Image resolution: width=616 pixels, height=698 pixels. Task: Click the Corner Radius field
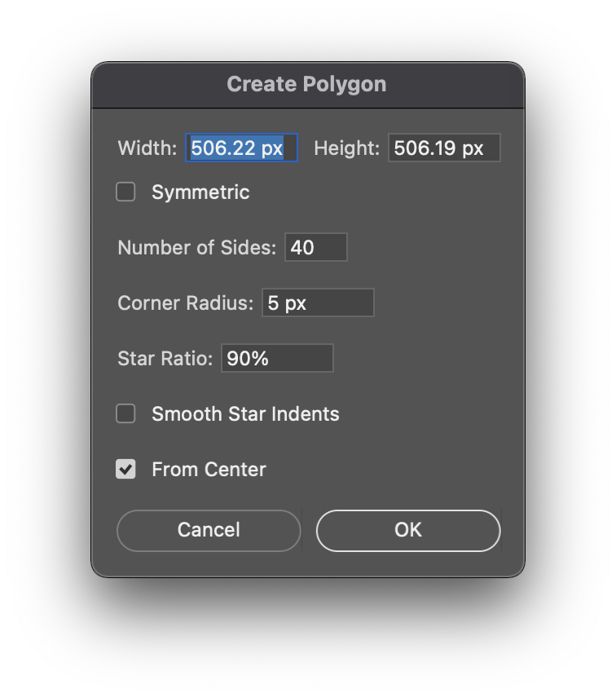point(318,303)
